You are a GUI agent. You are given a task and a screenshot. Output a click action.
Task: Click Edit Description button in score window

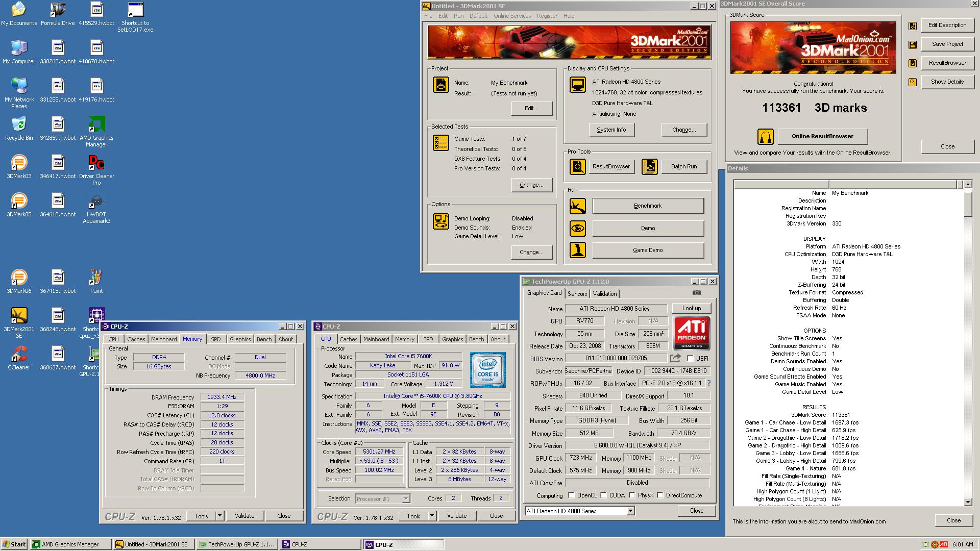coord(947,25)
